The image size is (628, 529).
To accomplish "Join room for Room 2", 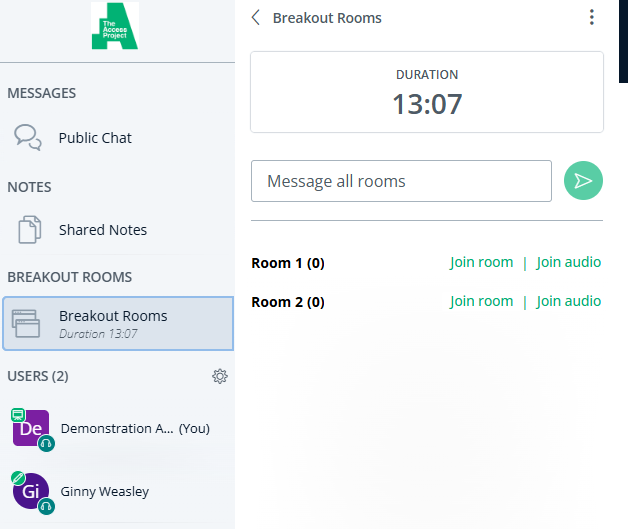I will click(x=481, y=301).
